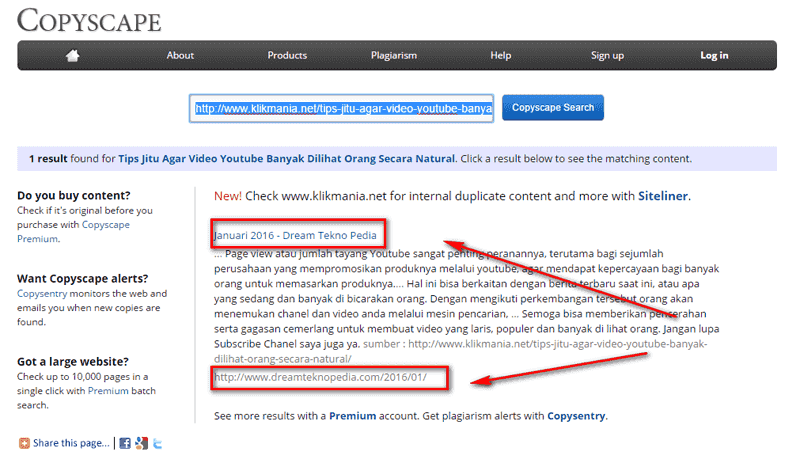Follow the Siteliner link
The height and width of the screenshot is (463, 800).
tap(663, 196)
